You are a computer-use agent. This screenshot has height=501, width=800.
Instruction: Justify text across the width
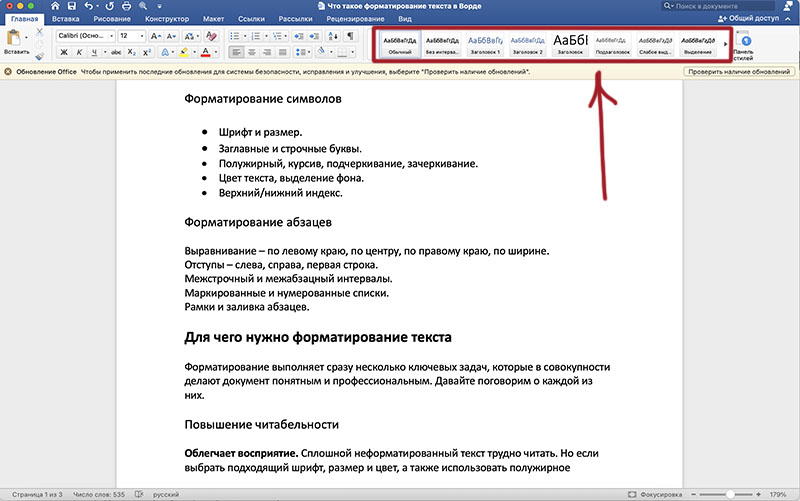click(282, 52)
